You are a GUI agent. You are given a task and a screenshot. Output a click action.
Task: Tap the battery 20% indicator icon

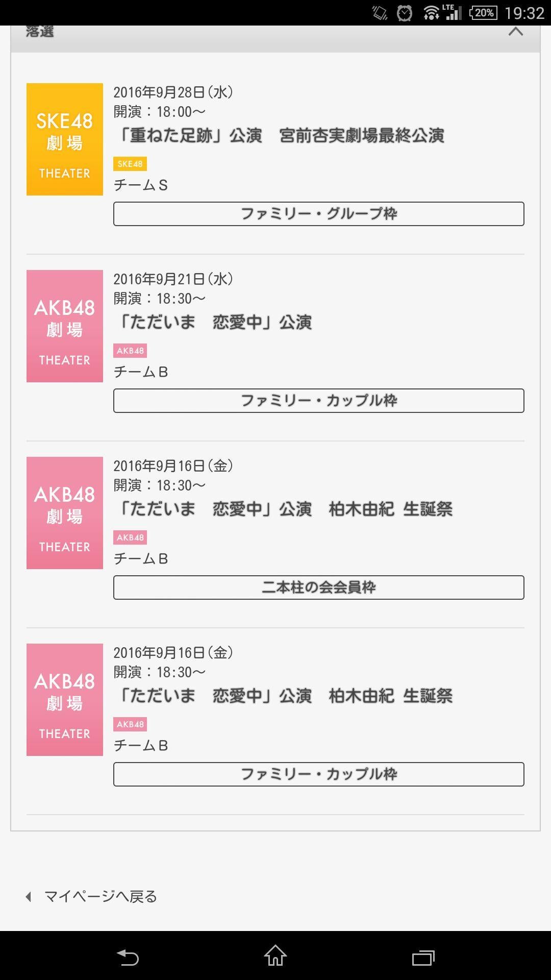[483, 13]
